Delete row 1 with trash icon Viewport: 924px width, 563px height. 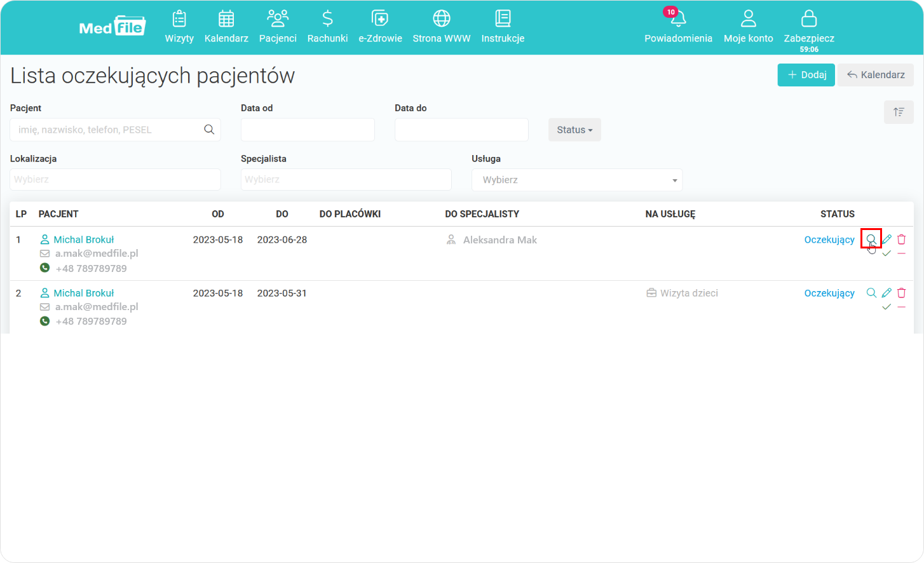tap(901, 240)
